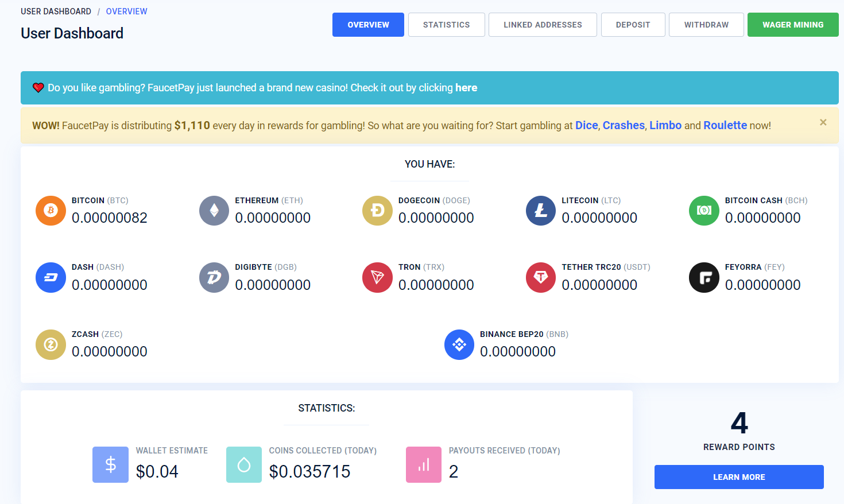Click the black Feyorra icon
The height and width of the screenshot is (504, 844).
(x=704, y=277)
